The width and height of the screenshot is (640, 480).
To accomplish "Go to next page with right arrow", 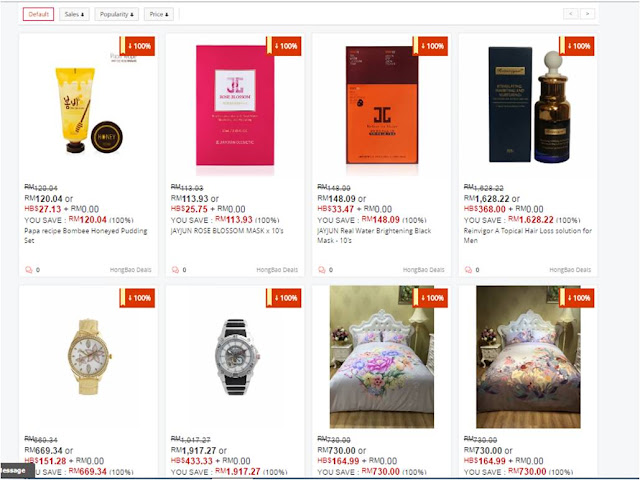I will click(x=587, y=14).
